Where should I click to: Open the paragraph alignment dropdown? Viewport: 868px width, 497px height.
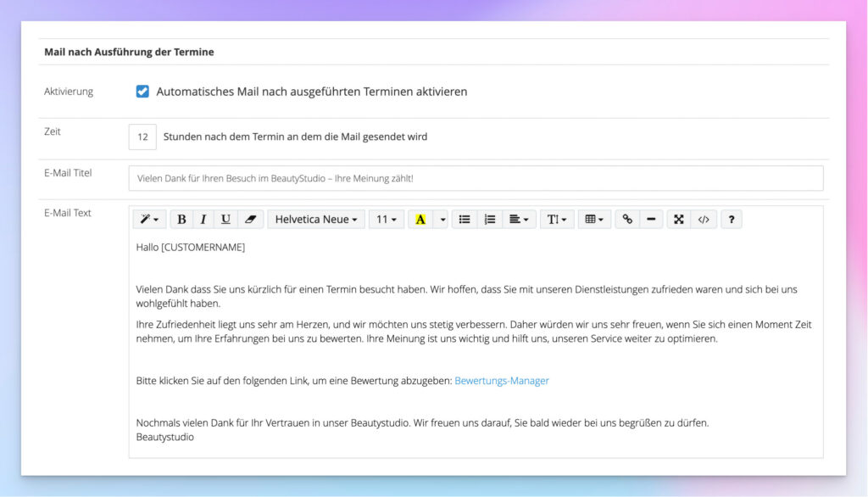click(517, 219)
